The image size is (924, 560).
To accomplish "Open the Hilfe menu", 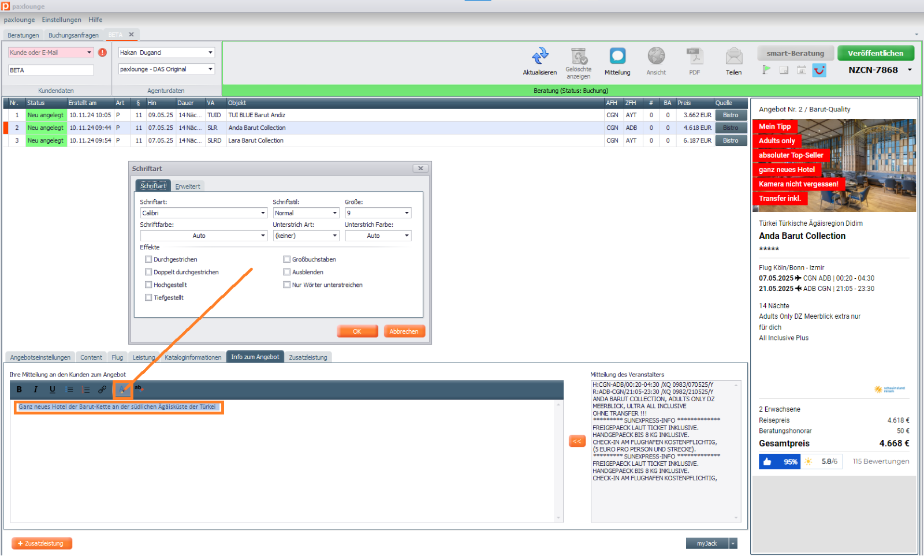I will click(95, 20).
